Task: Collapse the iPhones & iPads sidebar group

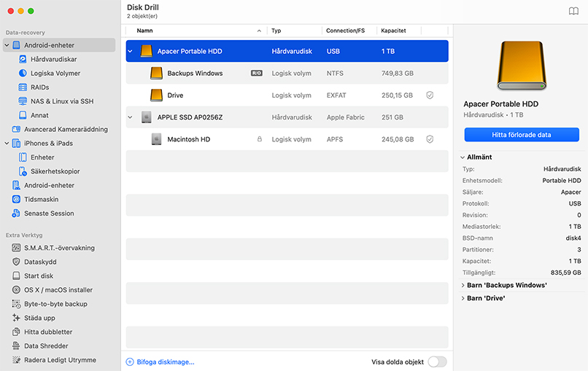Action: click(7, 143)
